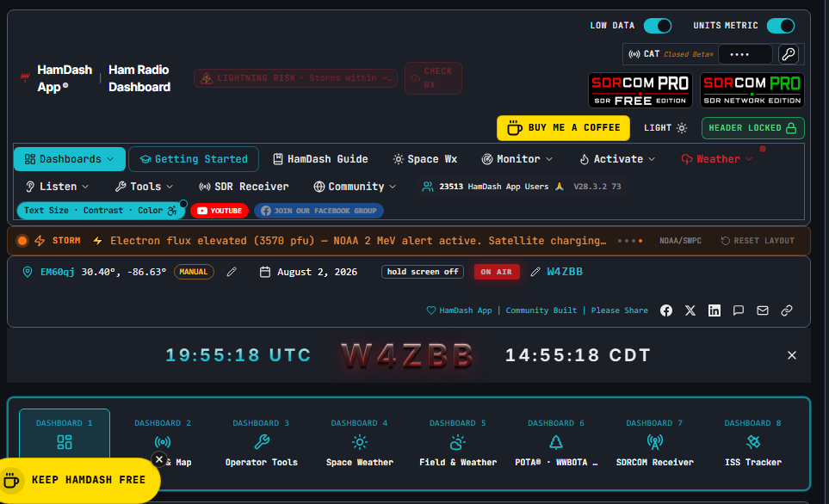Image resolution: width=829 pixels, height=504 pixels.
Task: Toggle hold screen off
Action: 423,272
